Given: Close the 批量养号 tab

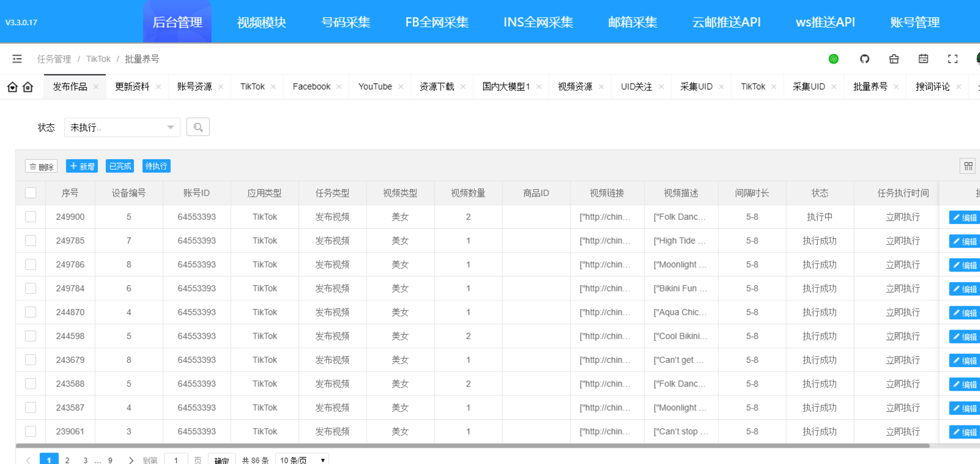Looking at the screenshot, I should [896, 87].
